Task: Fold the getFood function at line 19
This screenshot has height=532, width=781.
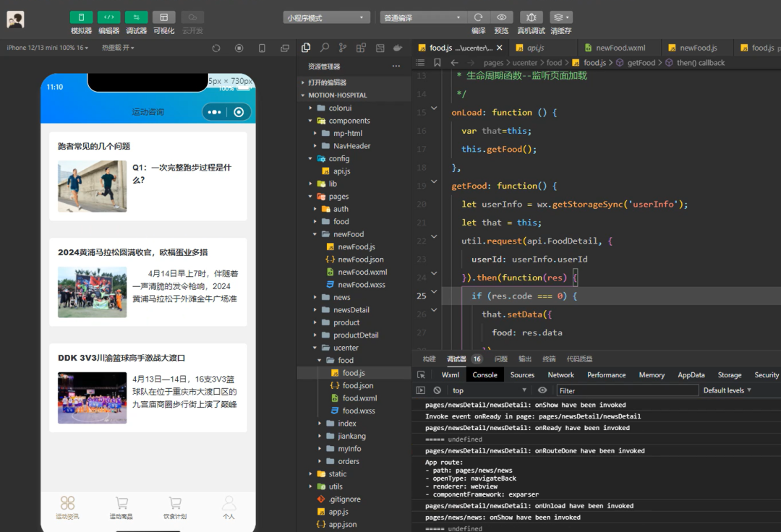Action: 434,181
